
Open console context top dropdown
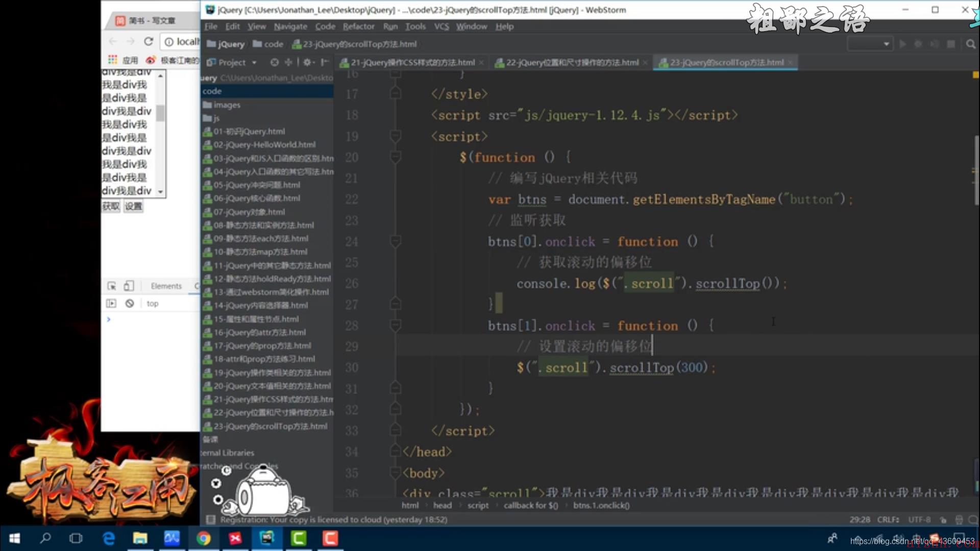point(152,304)
